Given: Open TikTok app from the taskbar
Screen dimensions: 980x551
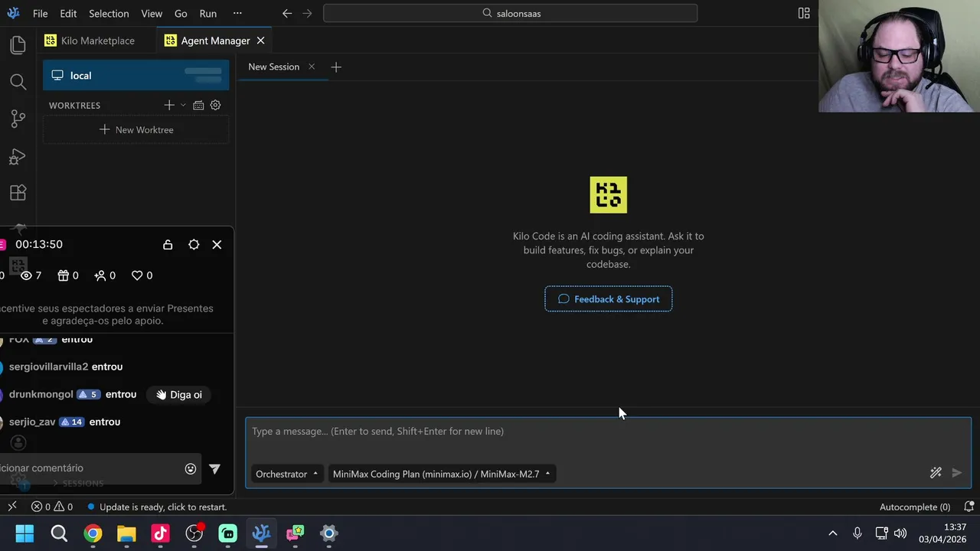Looking at the screenshot, I should (160, 533).
